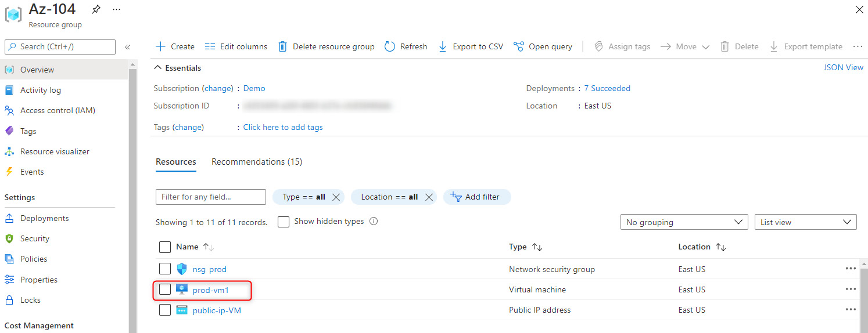Click here to add tags link
868x333 pixels.
tap(283, 127)
